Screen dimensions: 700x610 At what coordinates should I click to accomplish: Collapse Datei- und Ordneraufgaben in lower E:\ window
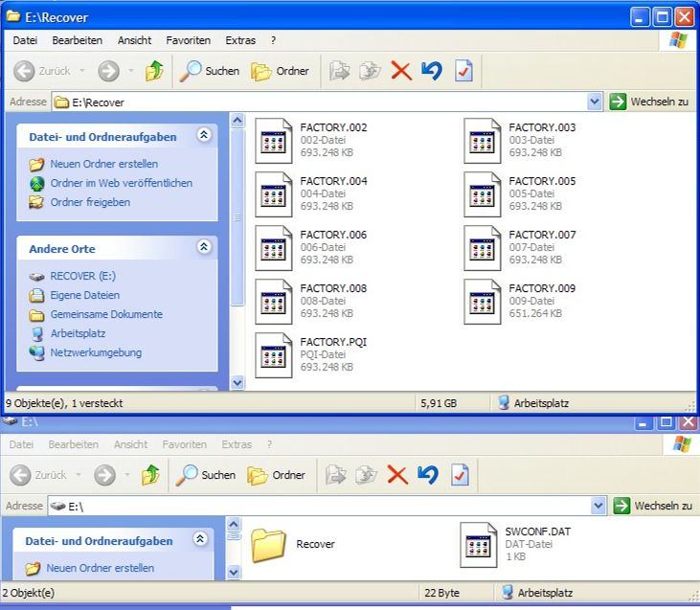pos(200,538)
